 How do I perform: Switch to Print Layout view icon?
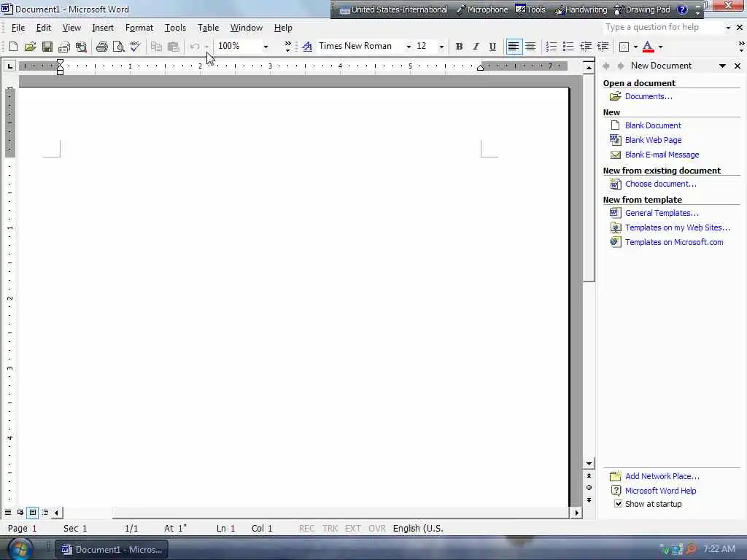click(x=32, y=513)
